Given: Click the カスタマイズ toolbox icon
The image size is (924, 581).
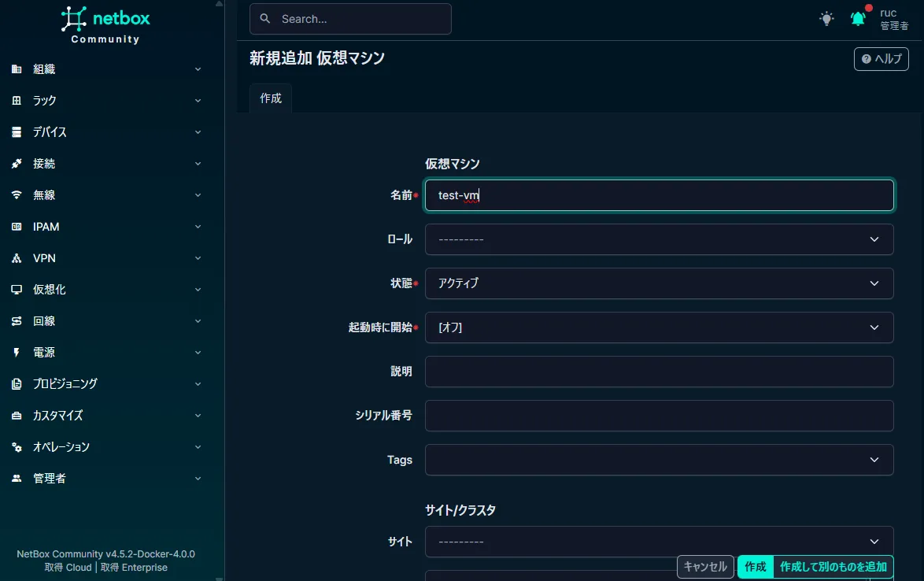Looking at the screenshot, I should 17,416.
